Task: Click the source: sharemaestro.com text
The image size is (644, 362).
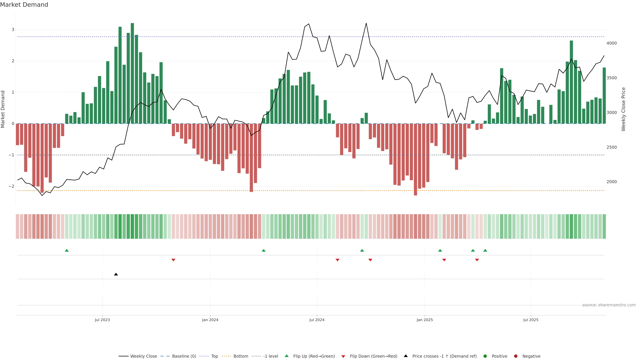Action: point(609,305)
